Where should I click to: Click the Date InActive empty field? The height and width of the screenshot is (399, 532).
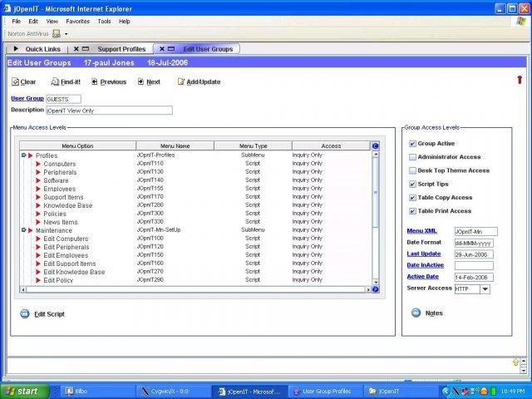474,266
